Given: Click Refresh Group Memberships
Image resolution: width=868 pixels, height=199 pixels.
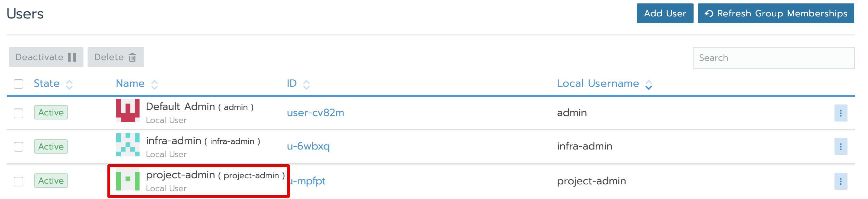Looking at the screenshot, I should pyautogui.click(x=776, y=14).
